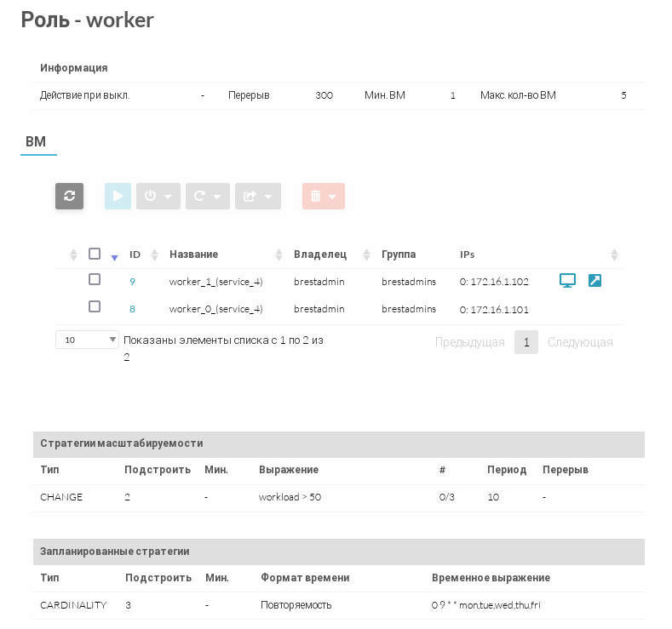Click external console icon for worker_1

pyautogui.click(x=594, y=281)
